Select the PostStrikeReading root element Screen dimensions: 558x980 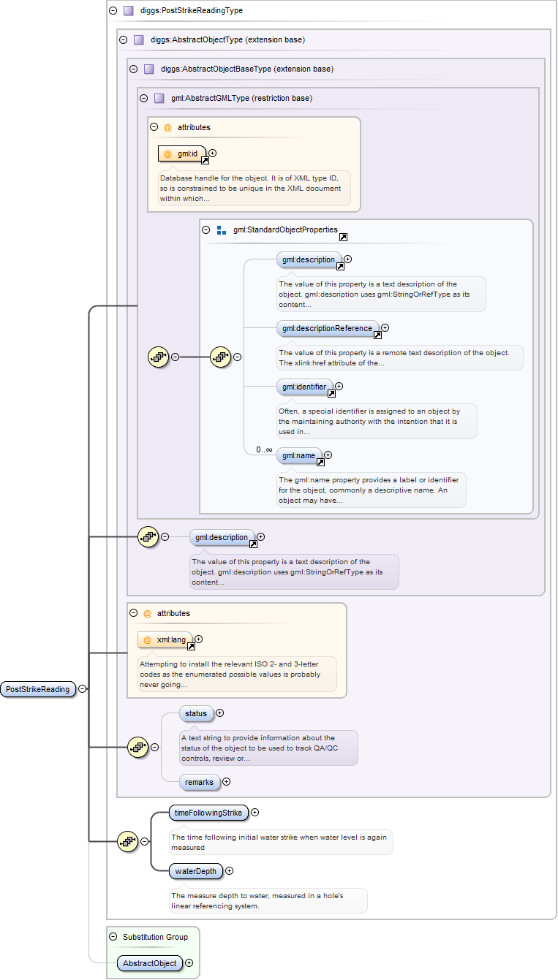point(38,688)
